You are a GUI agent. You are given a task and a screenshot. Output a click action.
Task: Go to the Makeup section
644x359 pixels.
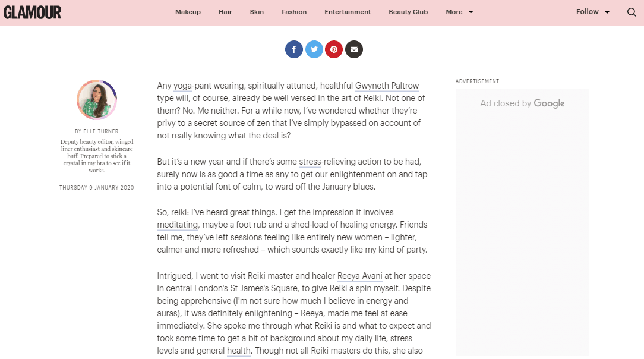point(188,12)
